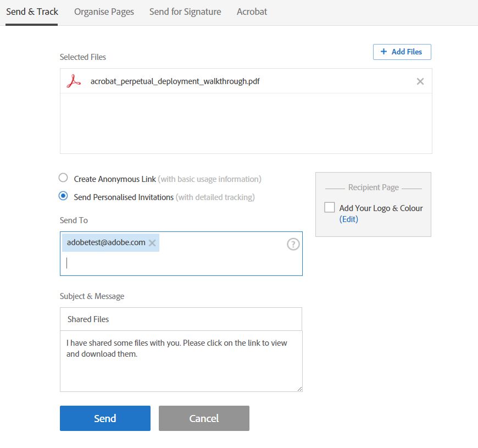Switch to the Organise Pages tab

[103, 11]
